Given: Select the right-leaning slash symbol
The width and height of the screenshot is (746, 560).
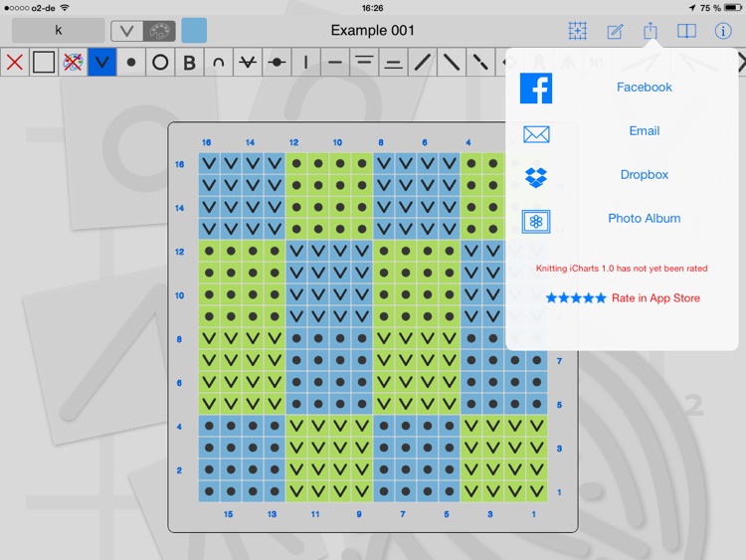Looking at the screenshot, I should (x=422, y=63).
